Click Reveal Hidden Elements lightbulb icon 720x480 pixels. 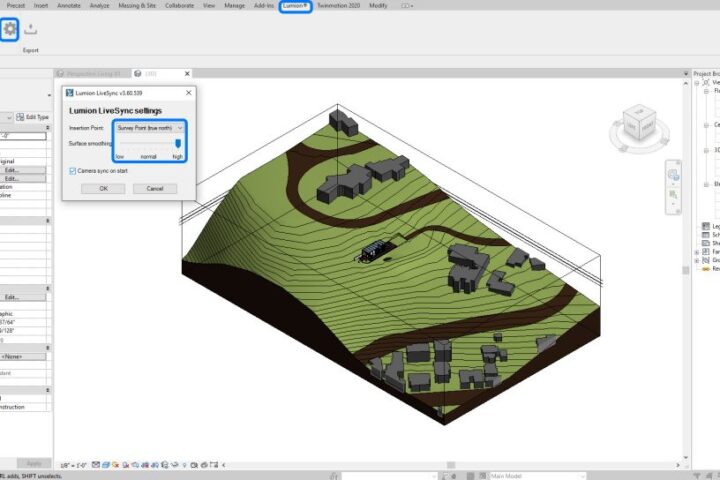(x=185, y=465)
